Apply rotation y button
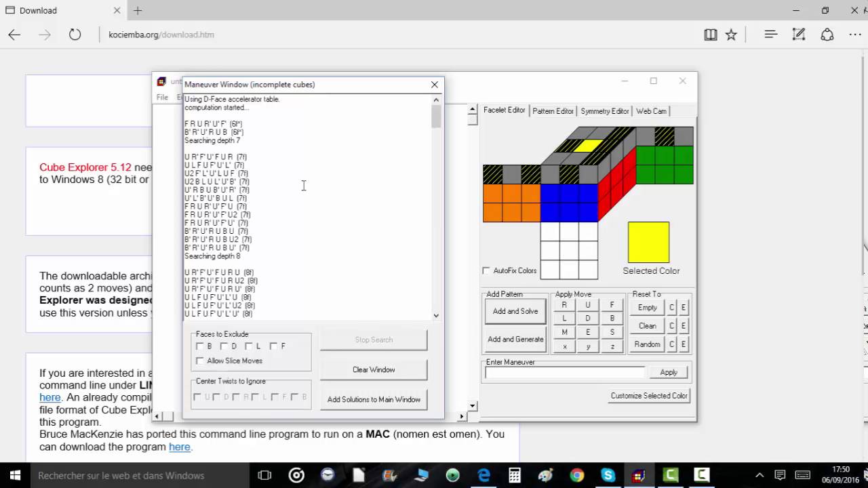The width and height of the screenshot is (868, 488). (x=588, y=346)
